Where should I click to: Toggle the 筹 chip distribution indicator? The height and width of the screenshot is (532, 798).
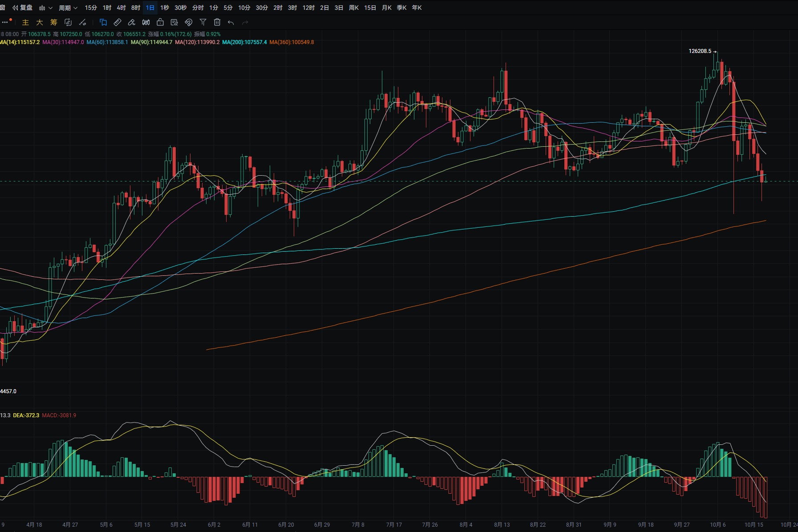pyautogui.click(x=54, y=22)
